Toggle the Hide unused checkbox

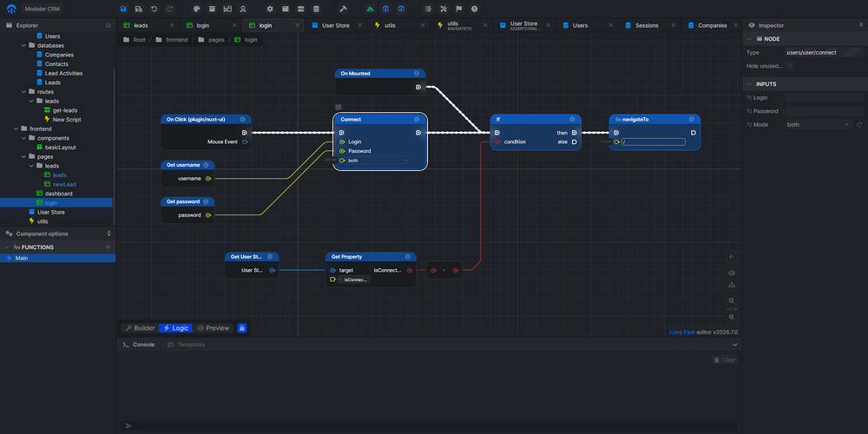(790, 66)
